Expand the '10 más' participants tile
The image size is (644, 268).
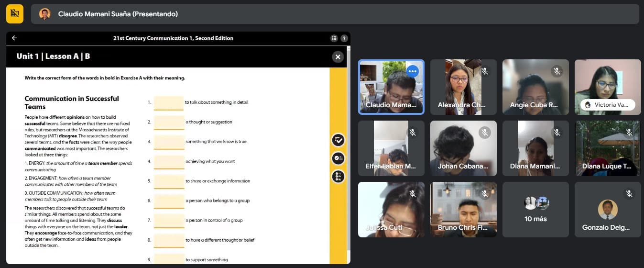click(x=535, y=210)
